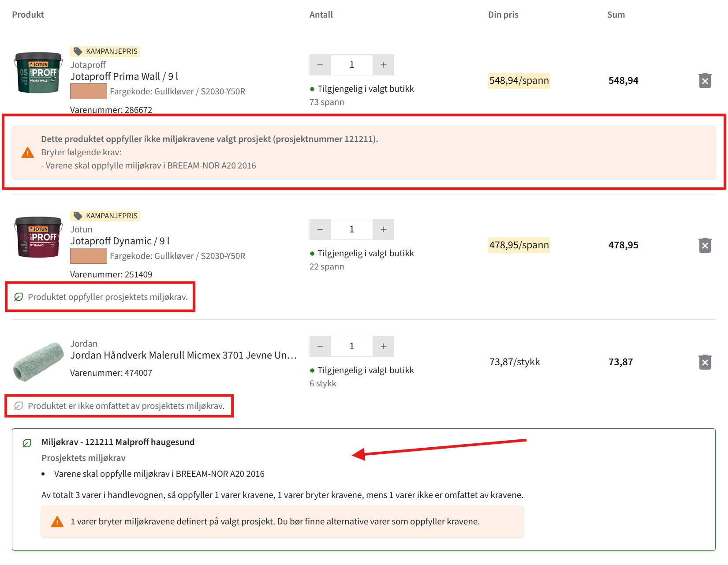The width and height of the screenshot is (728, 565).
Task: Click quantity field for Jotaproff Dynamic
Action: coord(352,229)
